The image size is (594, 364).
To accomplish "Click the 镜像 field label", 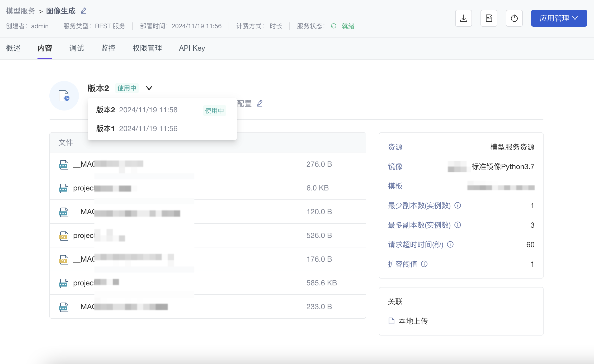I will [395, 166].
